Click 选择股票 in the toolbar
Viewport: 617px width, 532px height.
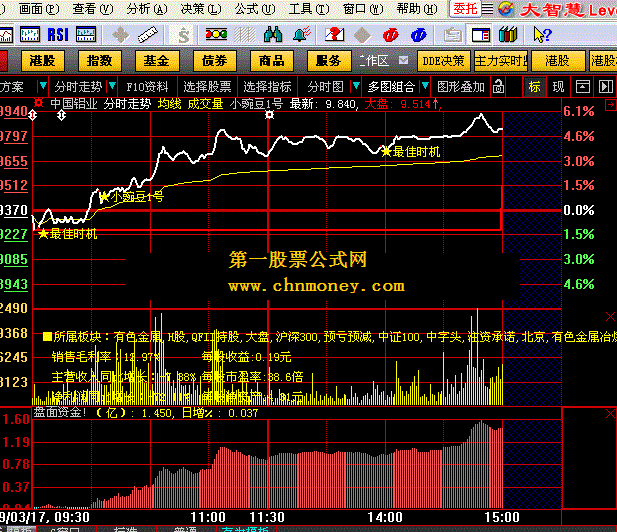click(x=207, y=87)
